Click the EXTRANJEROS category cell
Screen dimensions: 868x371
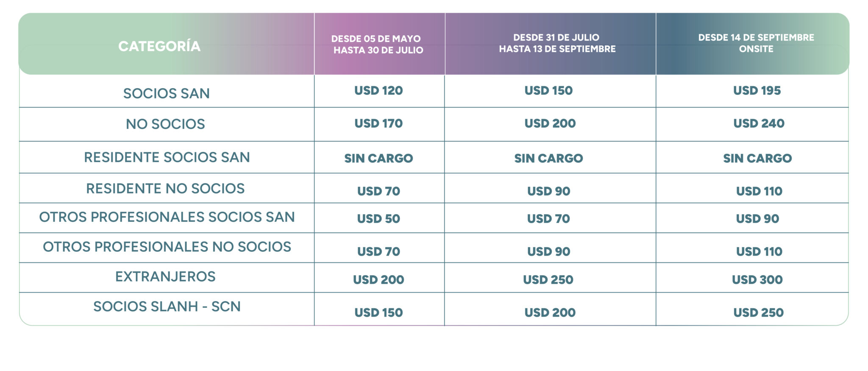click(x=165, y=276)
